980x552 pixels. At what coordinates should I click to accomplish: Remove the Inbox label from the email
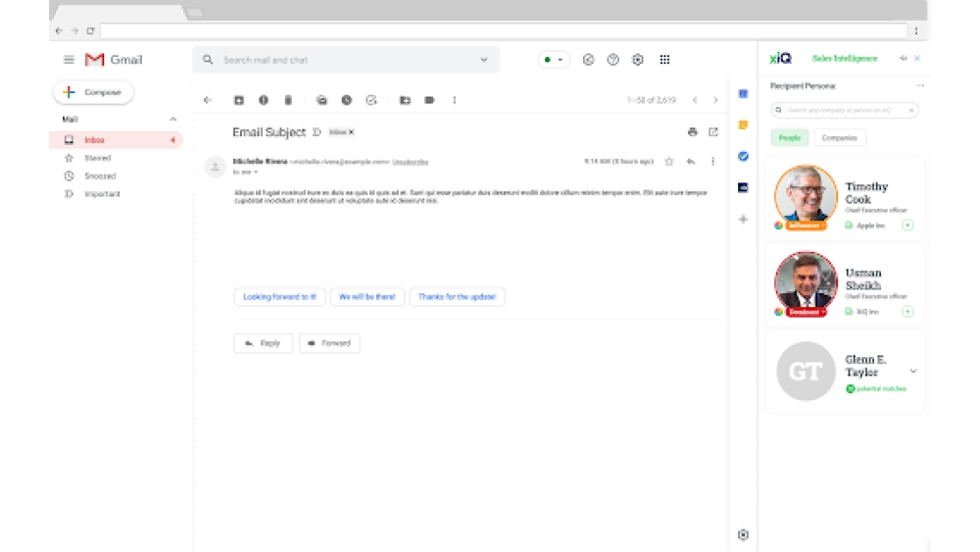(351, 132)
